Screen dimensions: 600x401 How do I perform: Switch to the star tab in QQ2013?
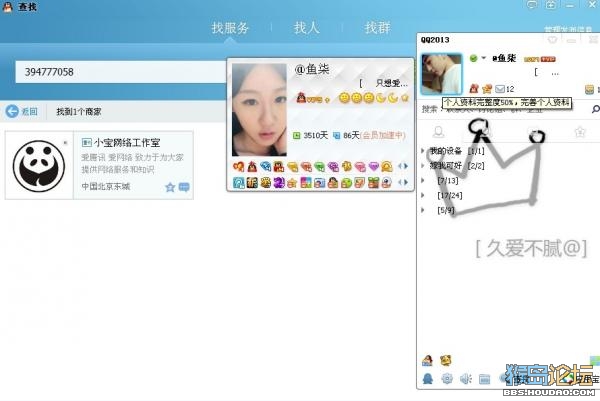point(580,132)
